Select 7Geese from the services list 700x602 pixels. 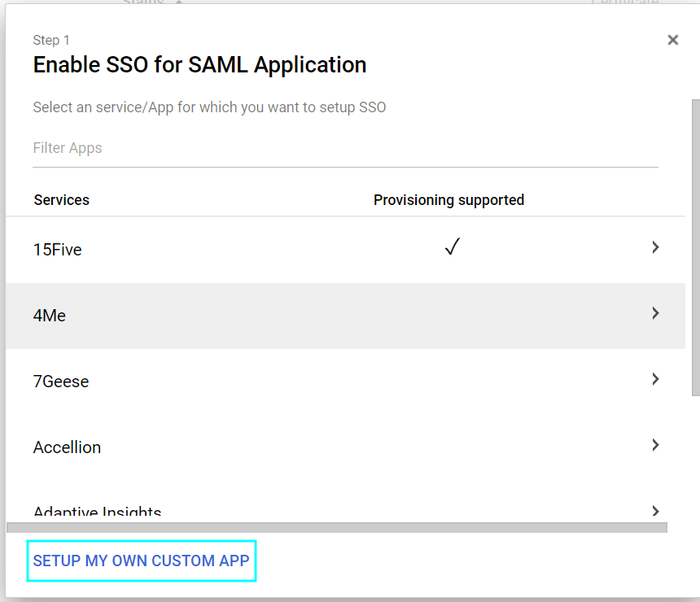(61, 382)
